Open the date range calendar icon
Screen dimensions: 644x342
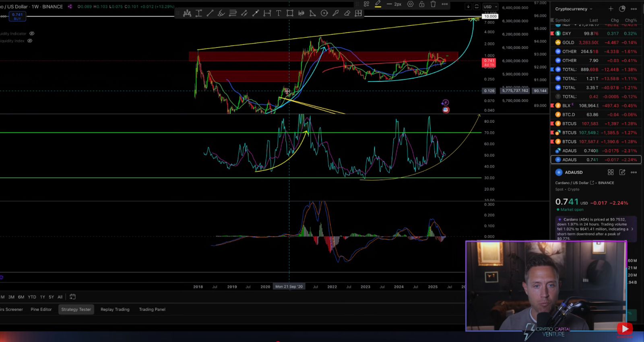(x=72, y=297)
